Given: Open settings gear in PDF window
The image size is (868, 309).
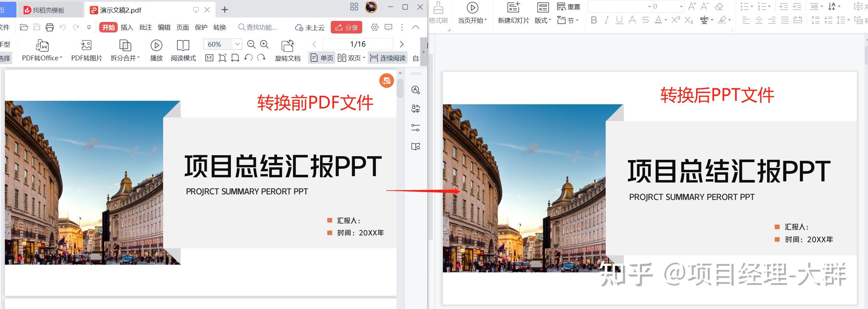Looking at the screenshot, I should tap(374, 27).
